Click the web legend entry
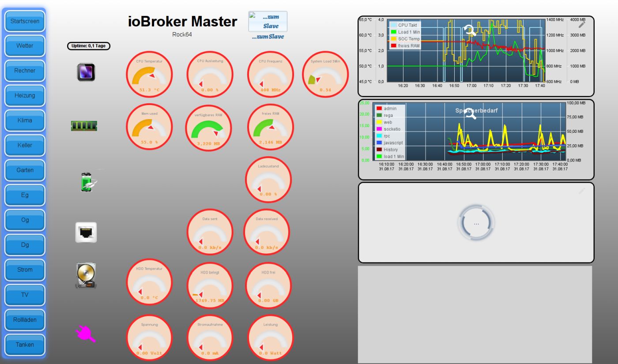Viewport: 618px width, 364px height. point(384,122)
